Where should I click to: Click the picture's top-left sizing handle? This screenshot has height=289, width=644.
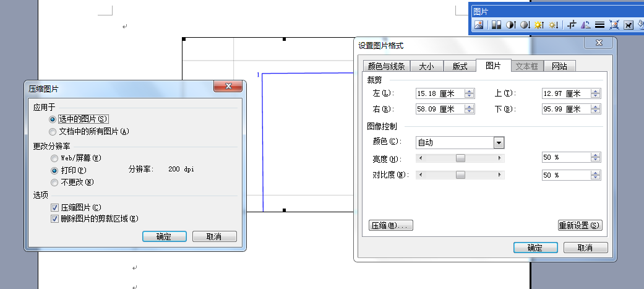[184, 39]
